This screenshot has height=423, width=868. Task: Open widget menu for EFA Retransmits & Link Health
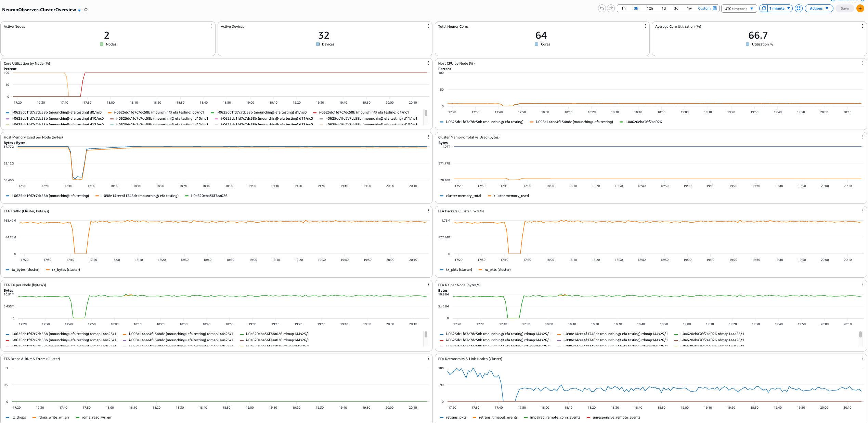(863, 359)
